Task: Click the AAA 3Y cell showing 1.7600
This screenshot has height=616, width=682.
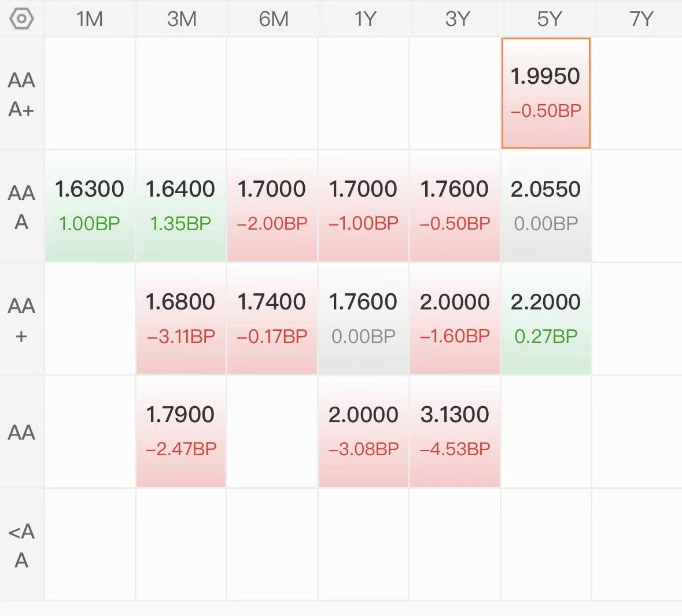Action: click(455, 205)
